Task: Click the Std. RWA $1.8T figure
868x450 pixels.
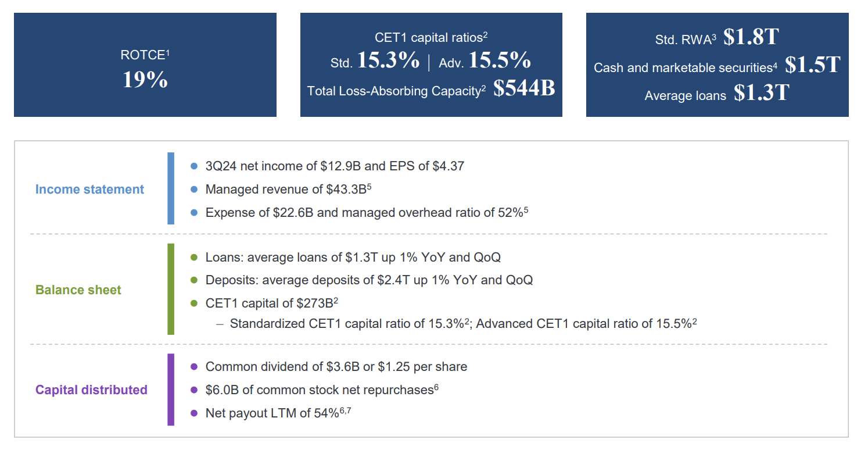Action: tap(750, 37)
